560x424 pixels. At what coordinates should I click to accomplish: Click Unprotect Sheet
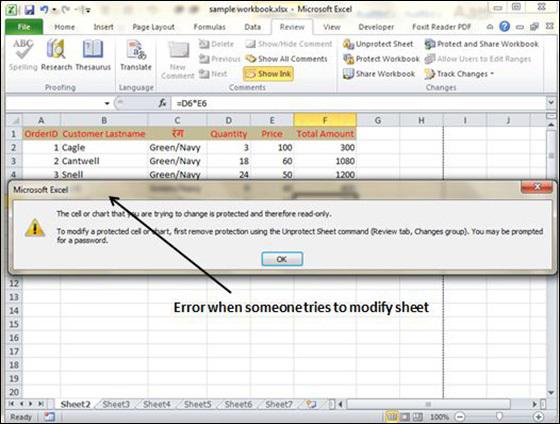378,44
